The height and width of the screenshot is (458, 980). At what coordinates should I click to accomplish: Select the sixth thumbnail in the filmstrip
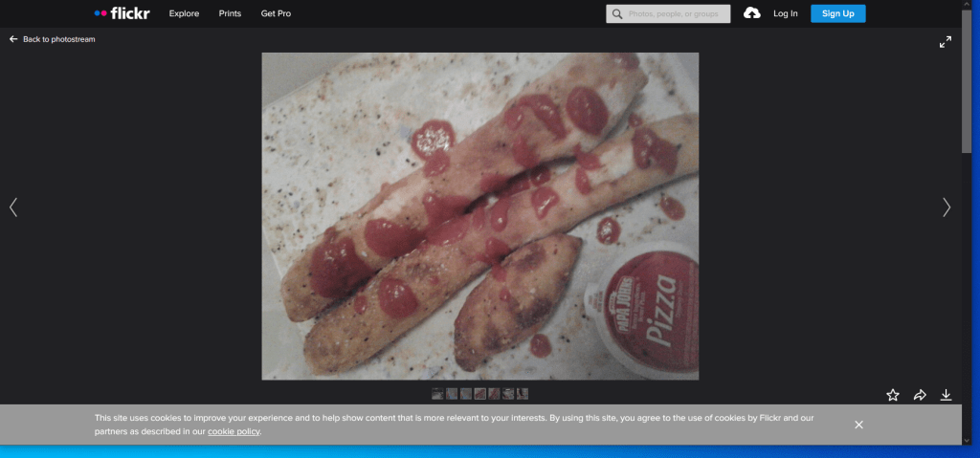pos(508,394)
